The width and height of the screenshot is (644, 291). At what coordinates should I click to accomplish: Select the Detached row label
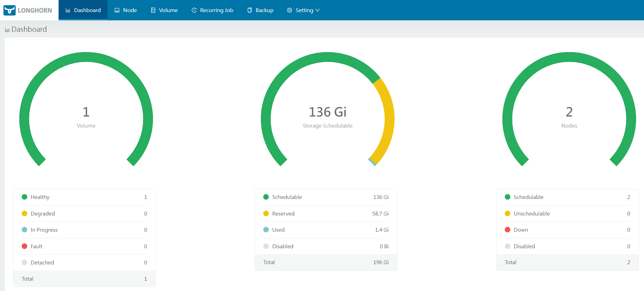tap(42, 262)
